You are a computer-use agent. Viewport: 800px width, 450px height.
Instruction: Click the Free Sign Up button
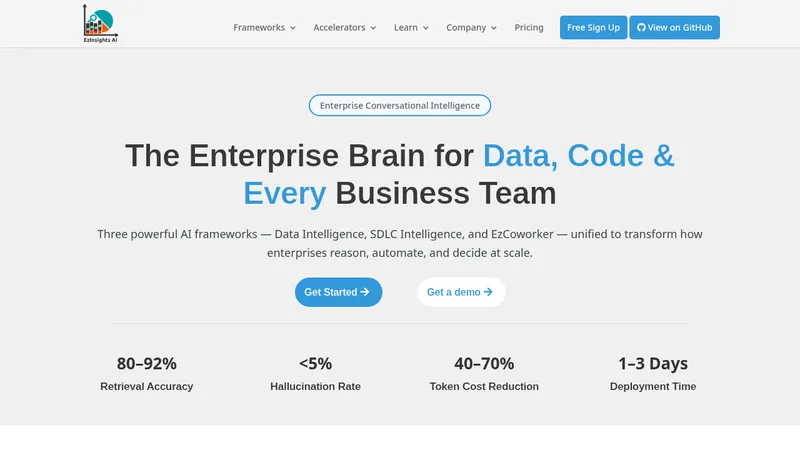(593, 28)
